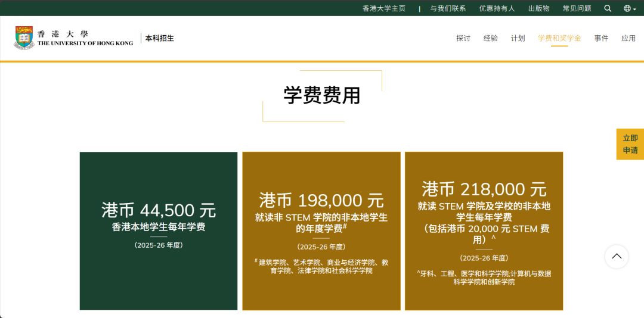Screen dimensions: 644x318
Task: Click 港币 218,000 元 amount
Action: point(484,189)
